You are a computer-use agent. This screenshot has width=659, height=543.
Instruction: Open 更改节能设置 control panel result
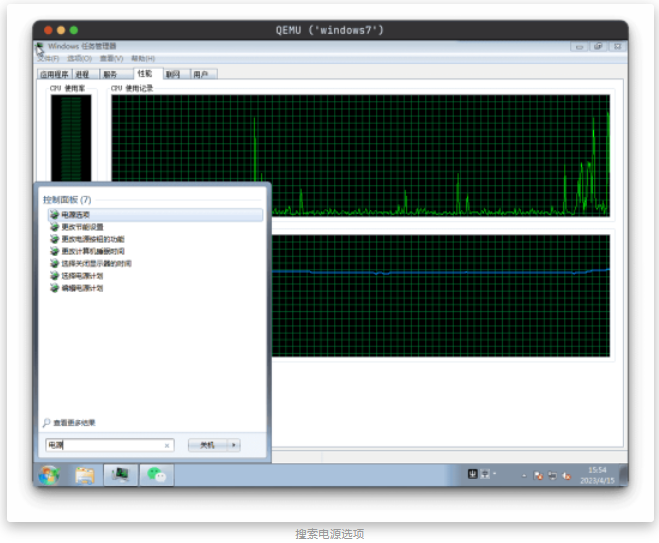82,227
